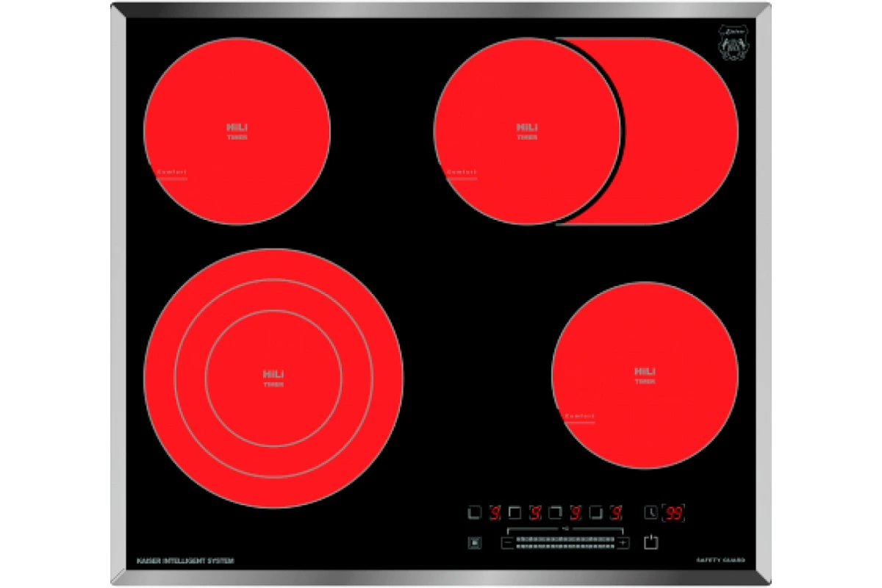Screen dimensions: 882x588
Task: Tap the first zone's power digit 9
Action: 495,512
